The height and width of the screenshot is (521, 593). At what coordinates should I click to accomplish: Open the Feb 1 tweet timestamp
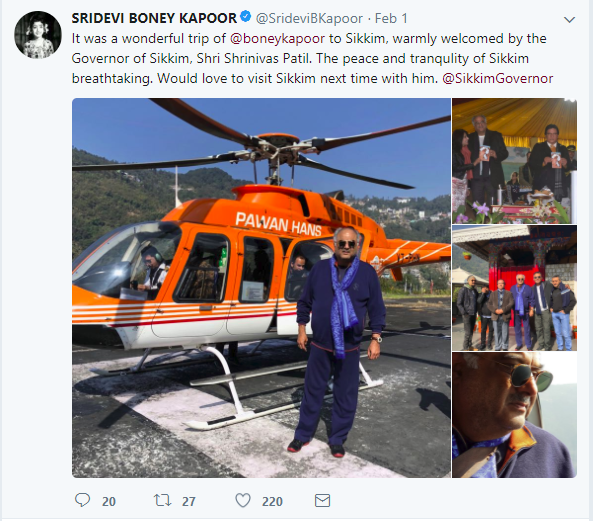(x=391, y=19)
